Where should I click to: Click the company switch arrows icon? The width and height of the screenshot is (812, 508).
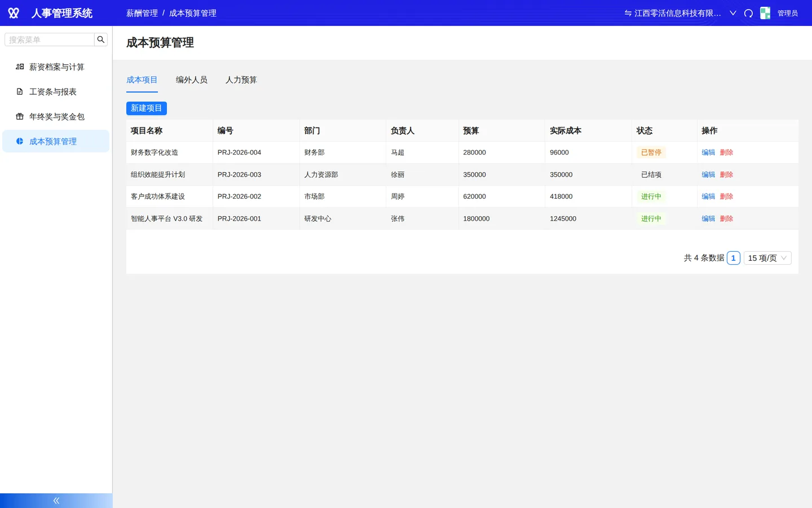pyautogui.click(x=628, y=13)
